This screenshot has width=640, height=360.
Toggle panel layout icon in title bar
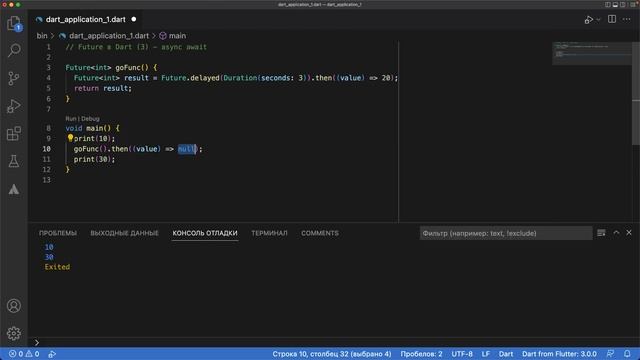[x=615, y=4]
